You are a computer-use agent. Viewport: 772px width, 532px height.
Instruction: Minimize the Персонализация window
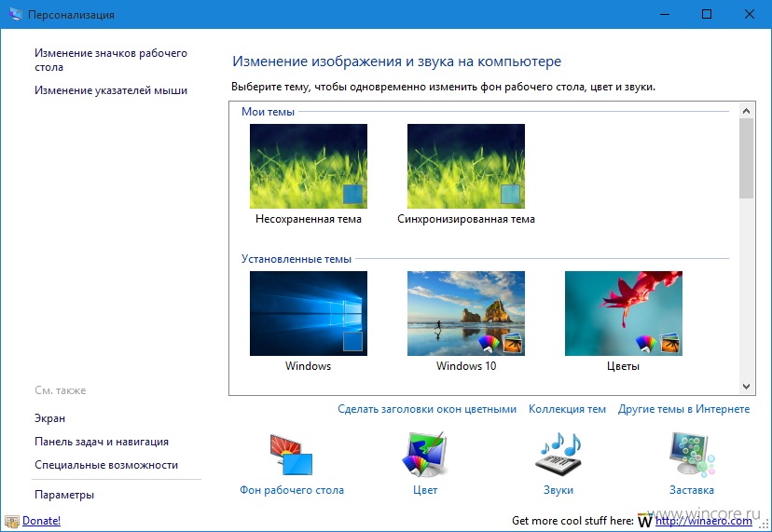[665, 14]
